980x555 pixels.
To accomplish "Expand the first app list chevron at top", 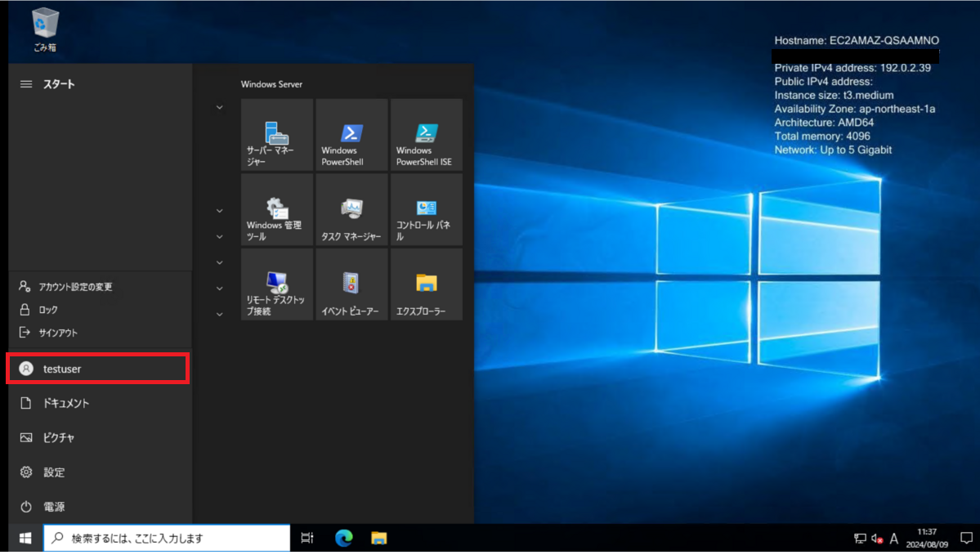I will pyautogui.click(x=219, y=108).
